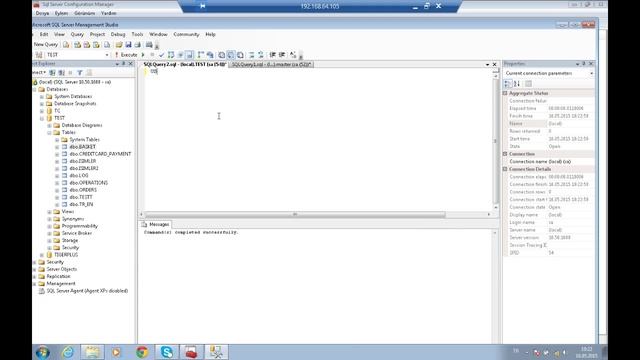The height and width of the screenshot is (360, 640).
Task: Click the Results to Text toolbar icon
Action: pyautogui.click(x=222, y=55)
